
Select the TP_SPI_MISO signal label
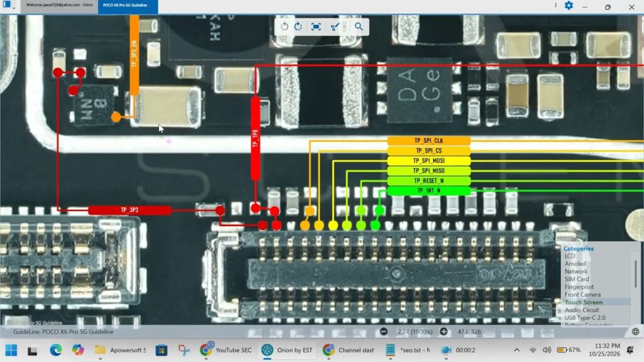point(429,171)
